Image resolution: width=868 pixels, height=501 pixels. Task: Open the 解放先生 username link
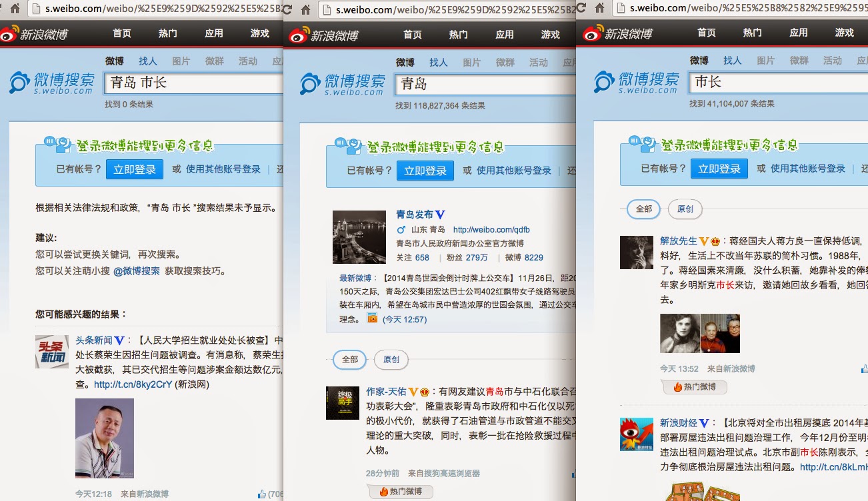tap(679, 241)
